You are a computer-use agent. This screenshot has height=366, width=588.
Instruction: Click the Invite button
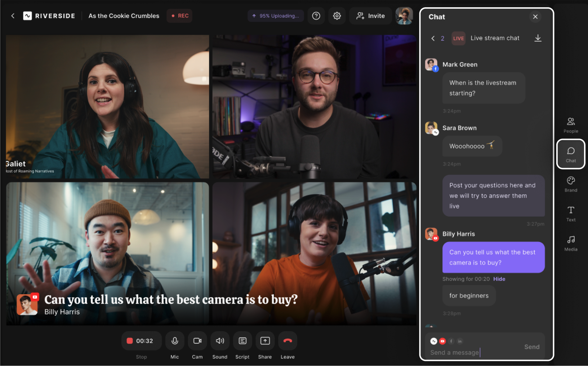pyautogui.click(x=370, y=16)
